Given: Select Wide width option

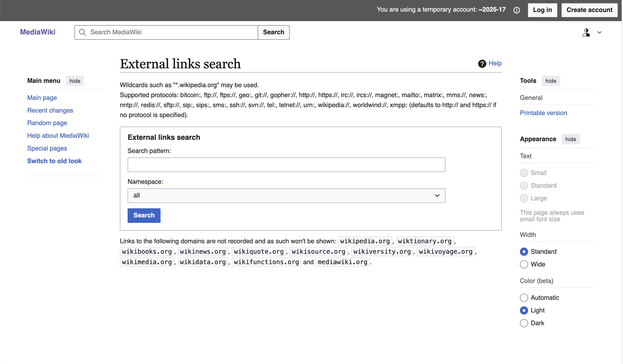Looking at the screenshot, I should 524,264.
